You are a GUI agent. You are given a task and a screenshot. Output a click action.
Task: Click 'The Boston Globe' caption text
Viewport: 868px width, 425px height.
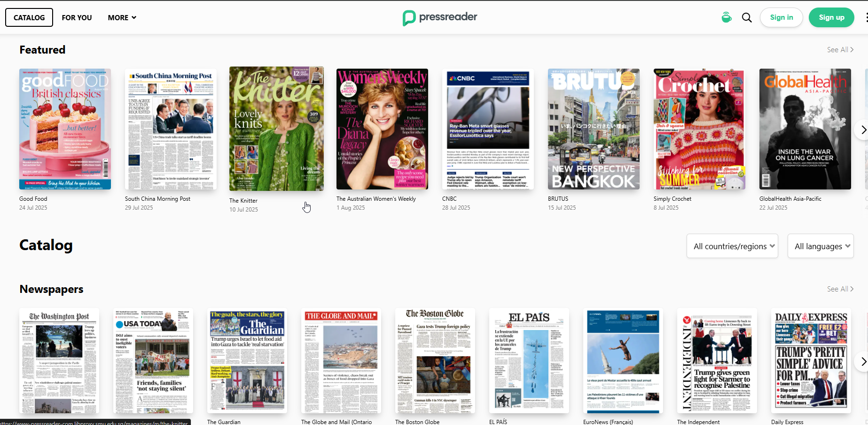pyautogui.click(x=417, y=422)
